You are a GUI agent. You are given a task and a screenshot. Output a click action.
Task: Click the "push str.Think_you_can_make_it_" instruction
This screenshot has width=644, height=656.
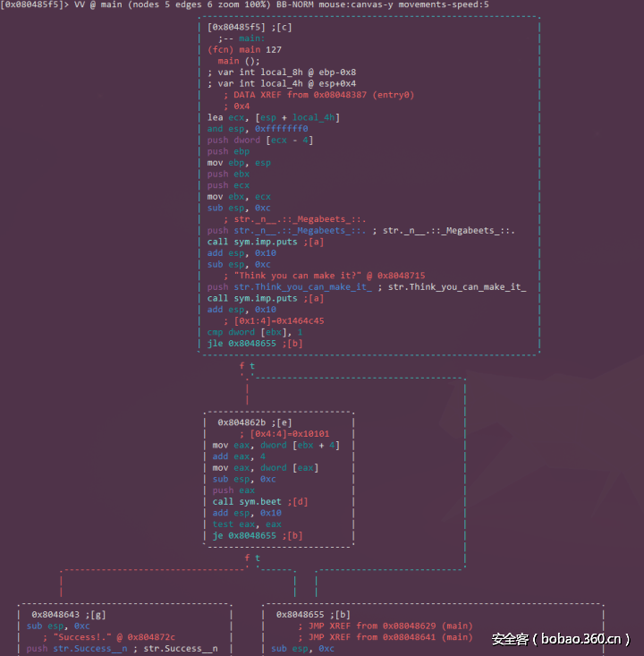click(x=290, y=287)
